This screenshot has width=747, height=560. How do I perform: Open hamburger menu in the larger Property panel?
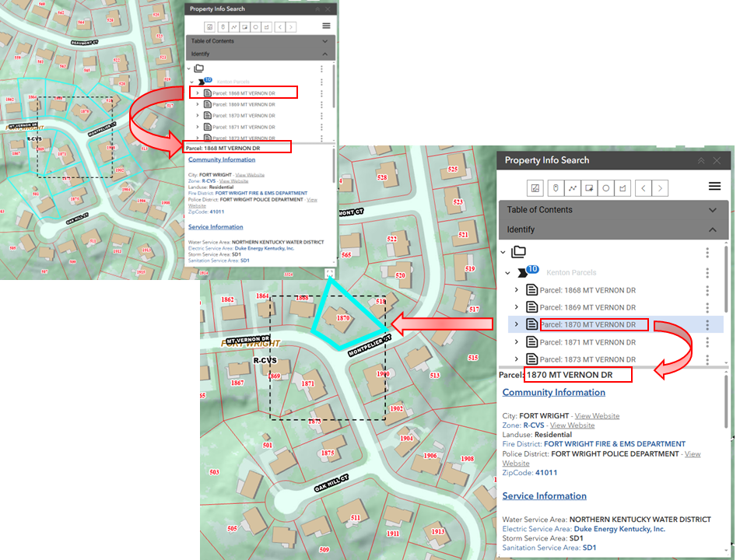tap(714, 187)
